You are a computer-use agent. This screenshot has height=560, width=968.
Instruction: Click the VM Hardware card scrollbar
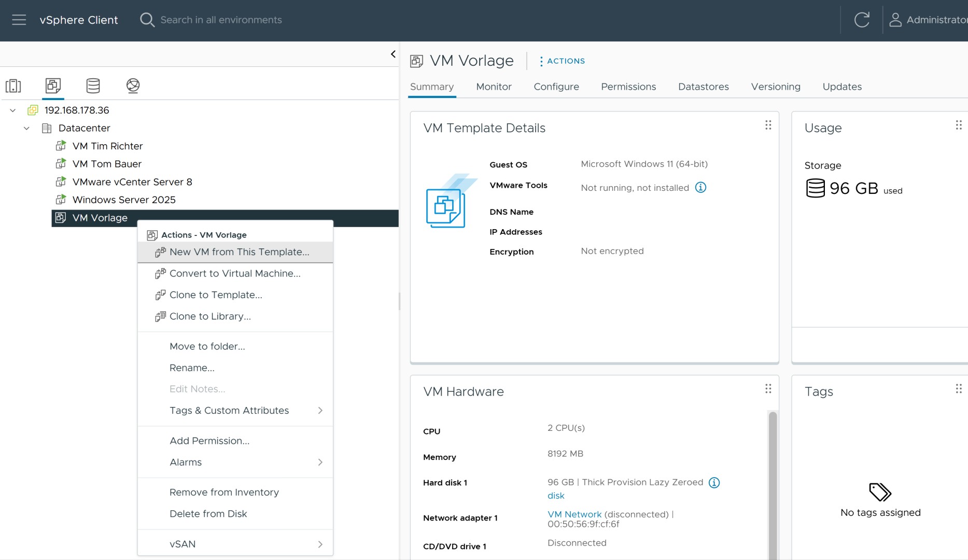tap(773, 485)
